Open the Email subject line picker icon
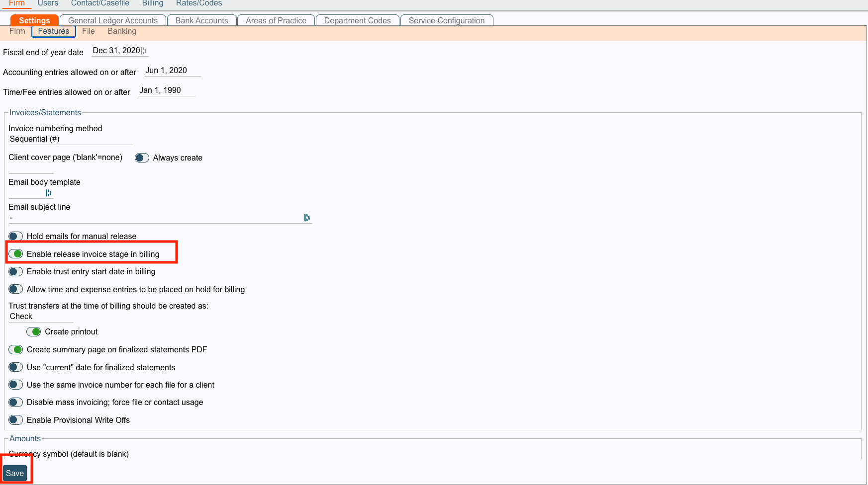This screenshot has height=485, width=868. pos(307,218)
